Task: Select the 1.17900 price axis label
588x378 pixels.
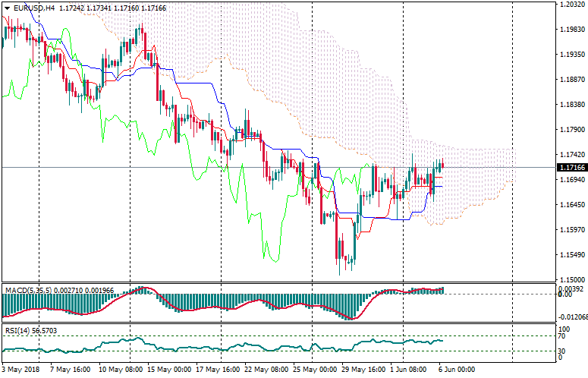Action: (x=571, y=130)
